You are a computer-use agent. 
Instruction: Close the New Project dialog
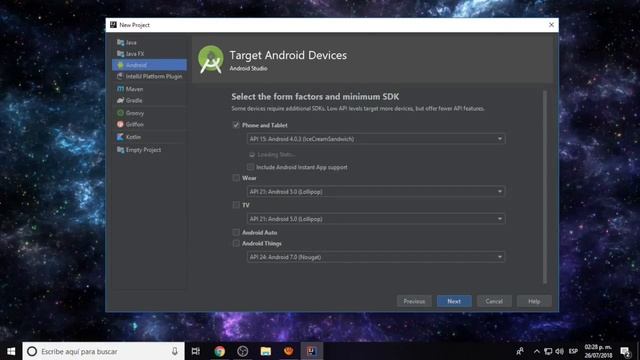pos(551,25)
